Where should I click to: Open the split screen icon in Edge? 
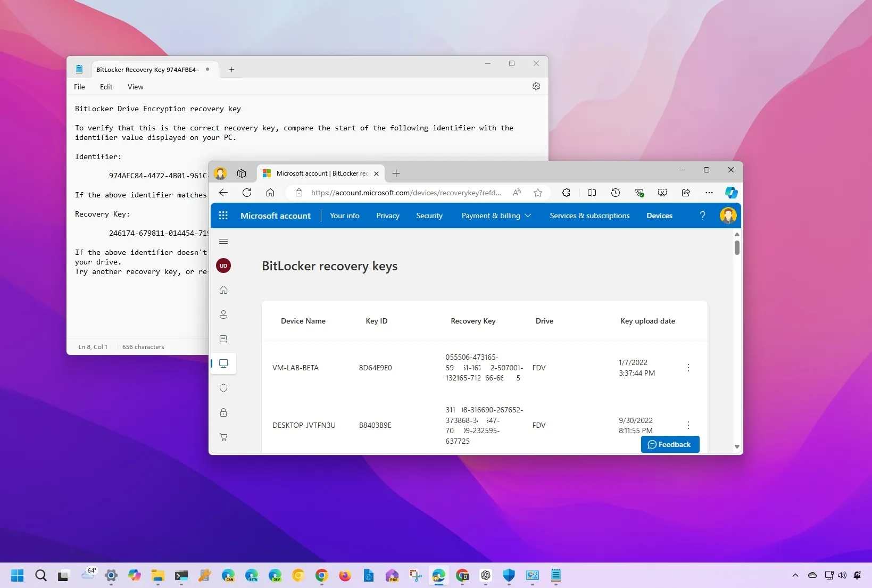tap(592, 193)
